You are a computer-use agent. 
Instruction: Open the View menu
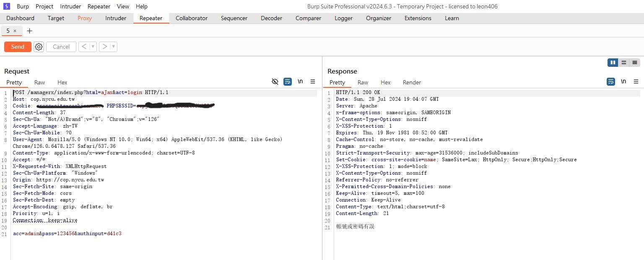point(123,6)
